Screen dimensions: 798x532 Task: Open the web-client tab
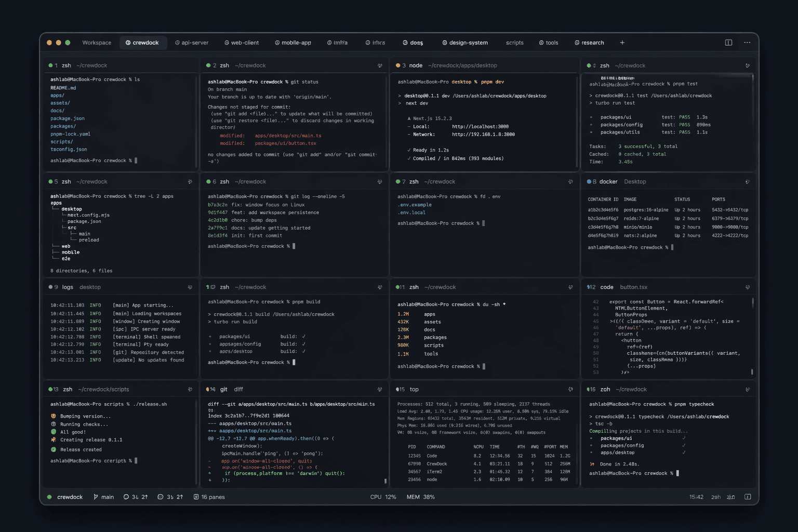(242, 43)
